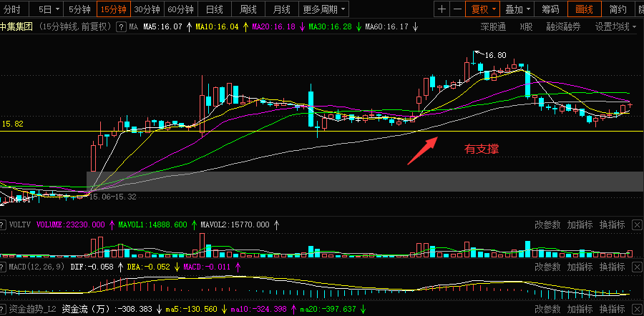644x316 pixels.
Task: Open the 更多周期 period dropdown
Action: click(324, 9)
